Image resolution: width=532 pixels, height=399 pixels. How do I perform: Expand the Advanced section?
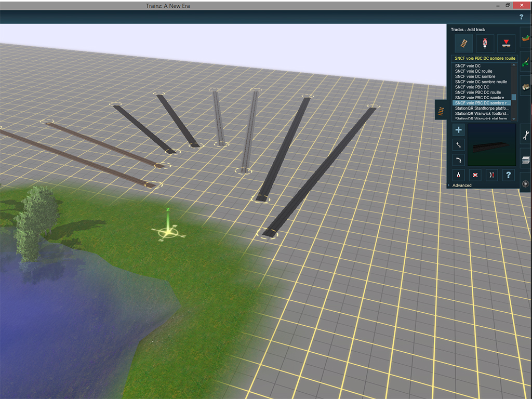coord(462,185)
